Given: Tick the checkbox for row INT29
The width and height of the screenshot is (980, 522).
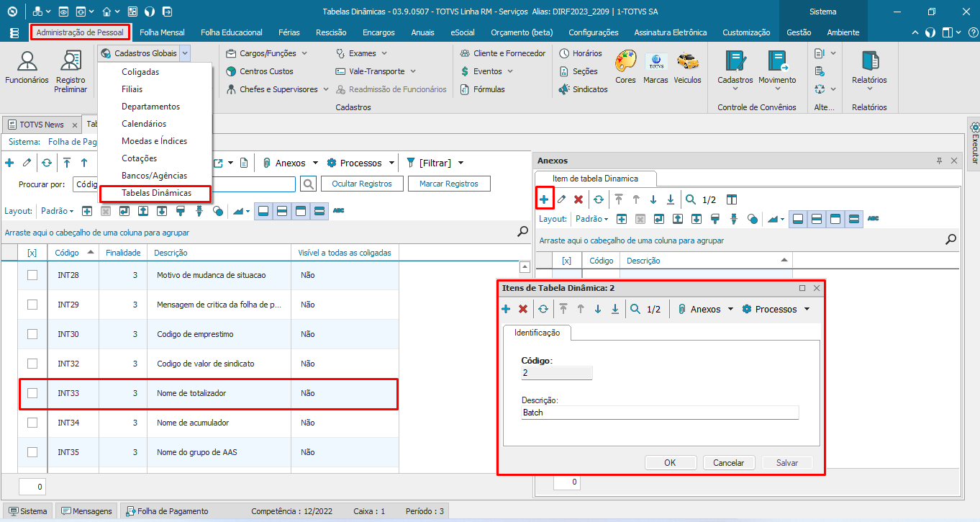Looking at the screenshot, I should pos(32,305).
